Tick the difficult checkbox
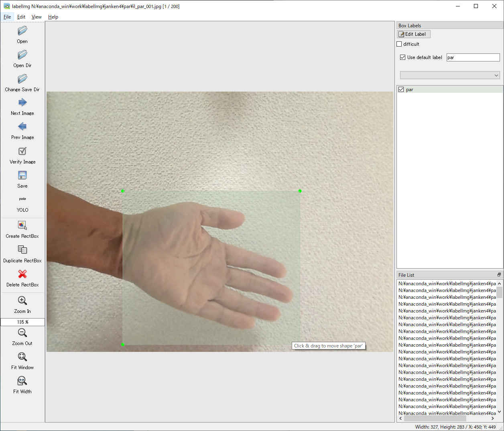Screen dimensions: 504x431 coord(399,44)
